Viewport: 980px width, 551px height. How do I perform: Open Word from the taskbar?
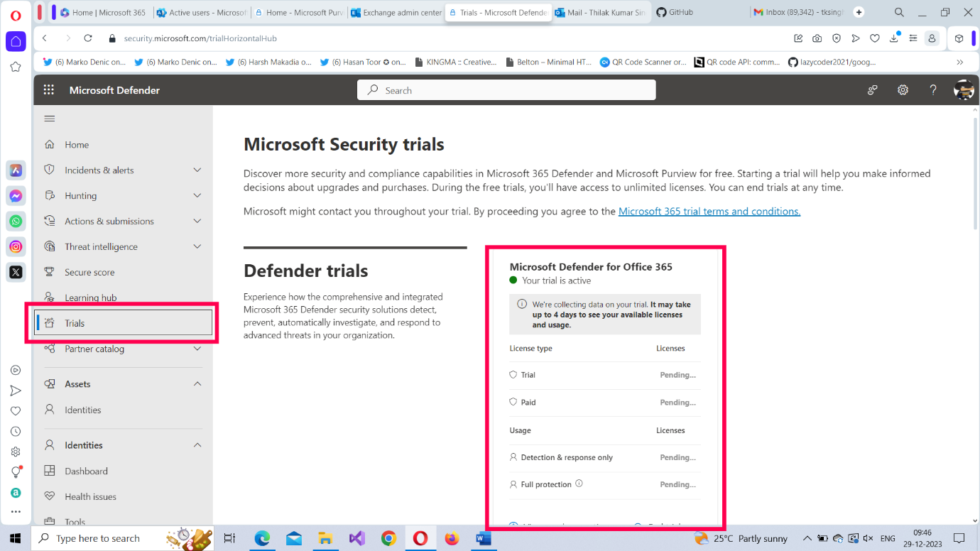click(484, 538)
